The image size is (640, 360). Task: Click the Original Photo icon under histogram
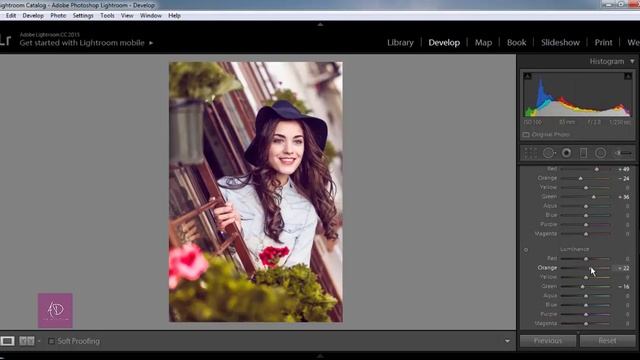pos(526,135)
